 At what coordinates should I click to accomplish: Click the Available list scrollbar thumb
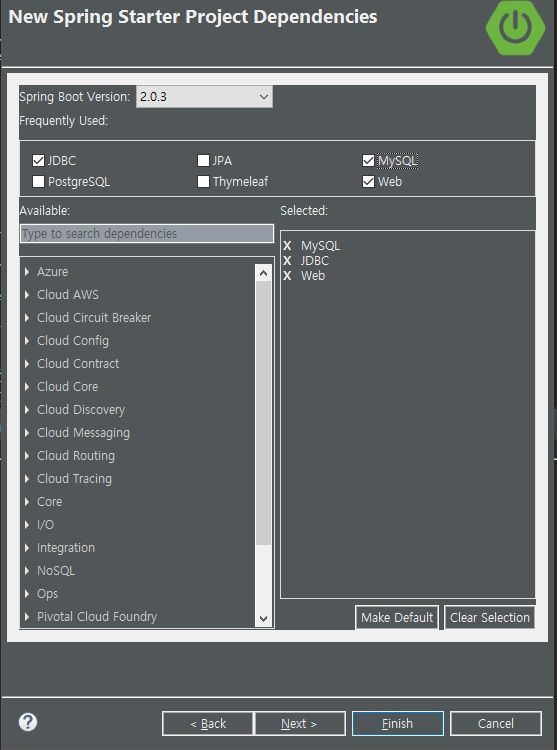pyautogui.click(x=263, y=413)
